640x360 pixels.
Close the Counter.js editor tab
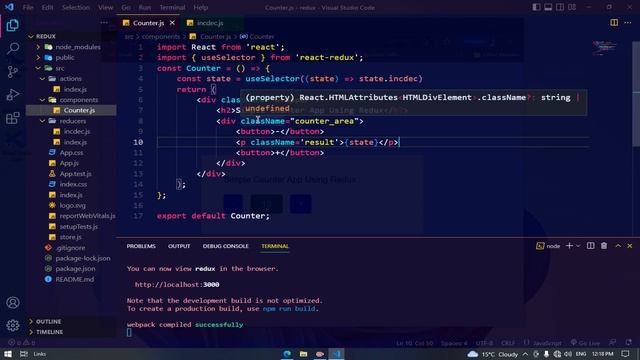pos(172,23)
